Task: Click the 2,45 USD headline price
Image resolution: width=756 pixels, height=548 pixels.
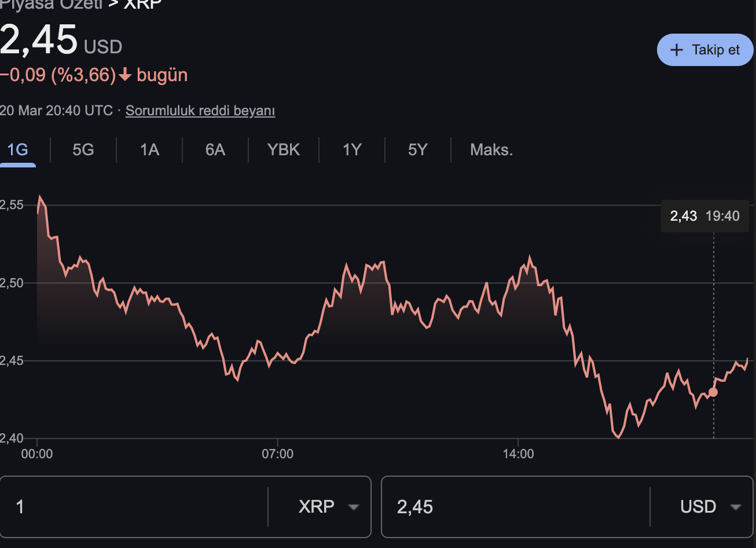Action: coord(61,41)
